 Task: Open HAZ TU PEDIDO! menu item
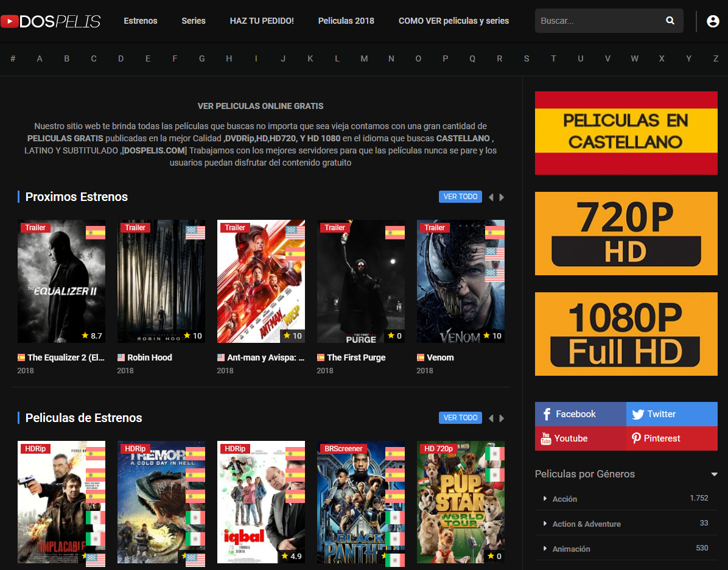(262, 21)
